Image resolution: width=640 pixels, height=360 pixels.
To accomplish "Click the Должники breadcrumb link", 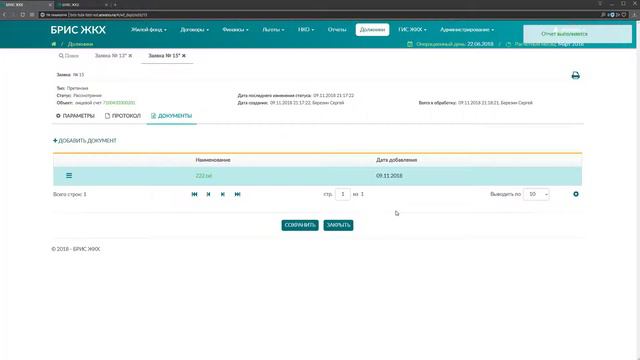I will tap(80, 44).
